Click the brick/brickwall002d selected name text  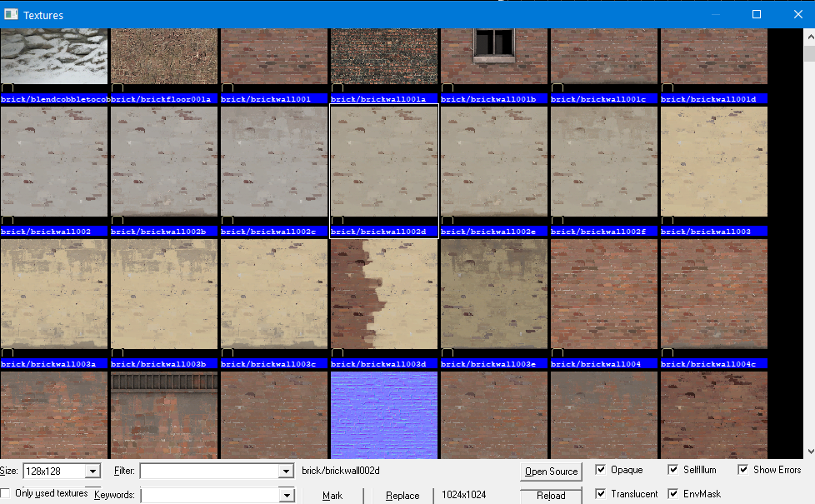click(341, 471)
